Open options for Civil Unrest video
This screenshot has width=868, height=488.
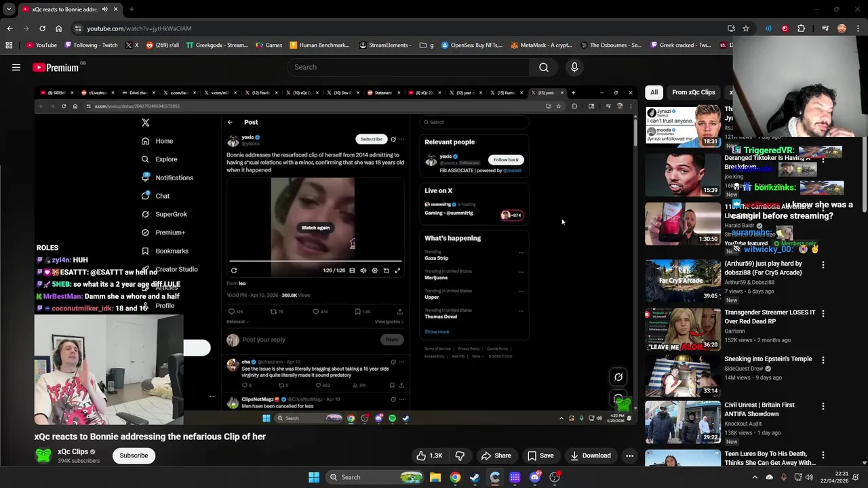click(x=823, y=407)
